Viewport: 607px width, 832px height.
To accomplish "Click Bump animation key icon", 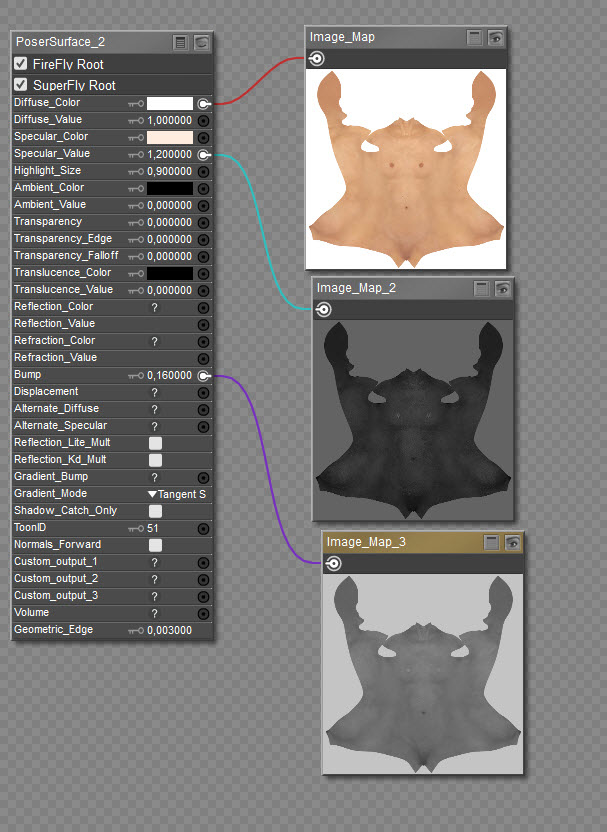I will tap(136, 376).
